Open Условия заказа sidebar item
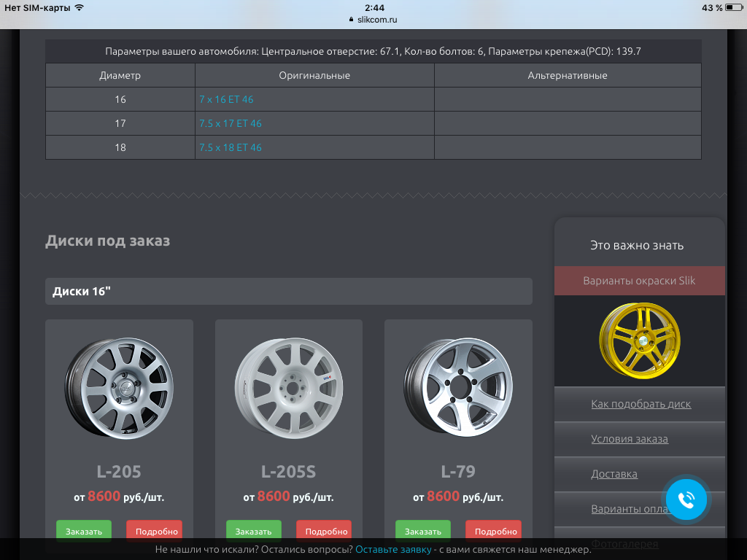The width and height of the screenshot is (747, 560). tap(629, 439)
